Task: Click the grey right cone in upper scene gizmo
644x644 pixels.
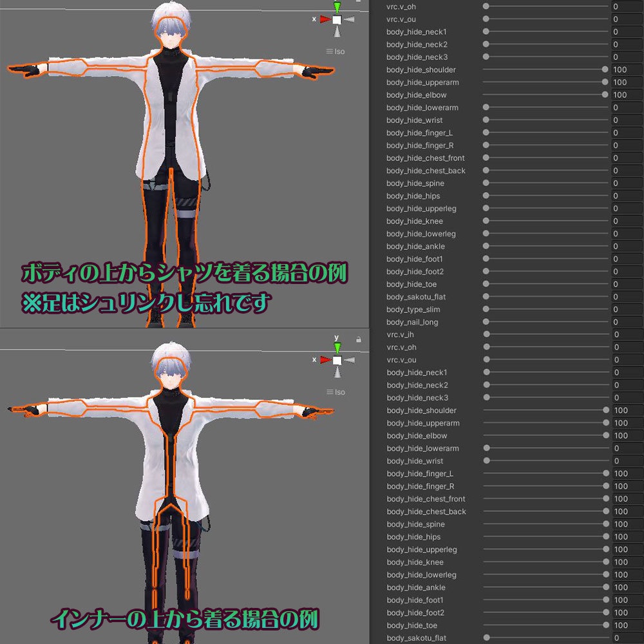Action: click(x=349, y=19)
